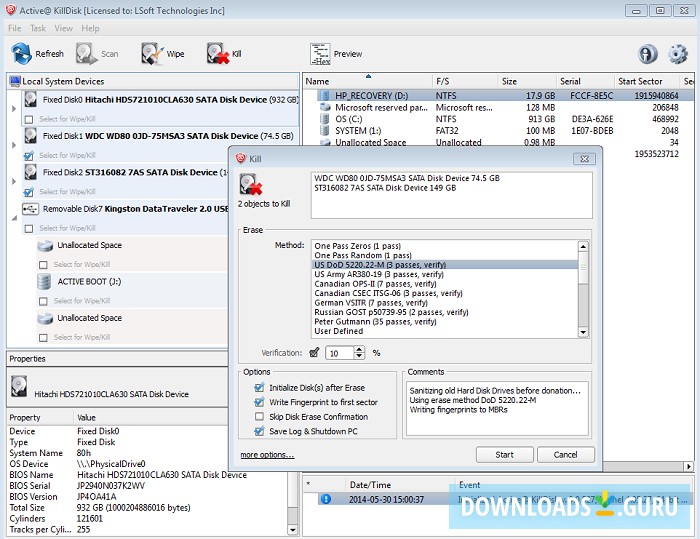Click the Kill toolbar icon
The image size is (700, 539).
tap(217, 54)
